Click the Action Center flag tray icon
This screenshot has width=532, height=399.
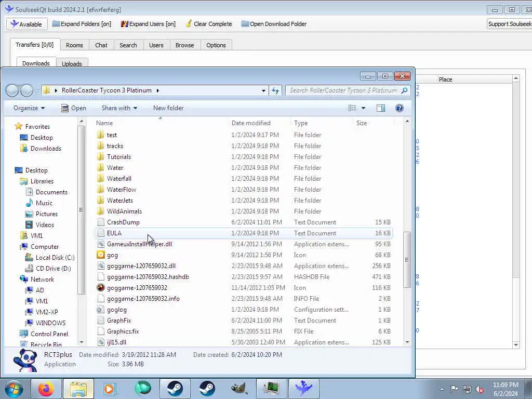click(x=454, y=389)
